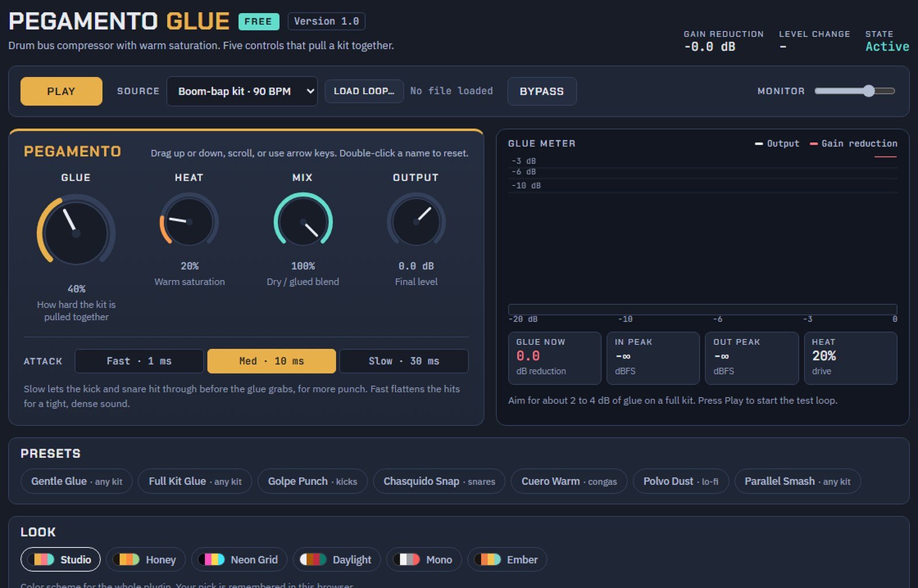
Task: Apply the Parallel Smash preset
Action: 798,481
